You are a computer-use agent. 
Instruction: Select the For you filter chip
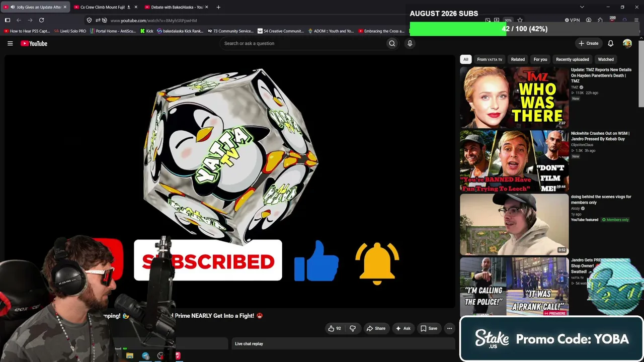(x=540, y=59)
